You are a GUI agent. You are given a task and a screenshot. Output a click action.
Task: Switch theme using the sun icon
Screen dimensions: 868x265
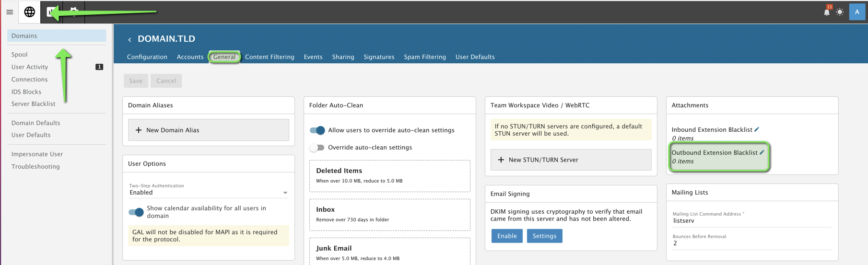click(x=840, y=12)
